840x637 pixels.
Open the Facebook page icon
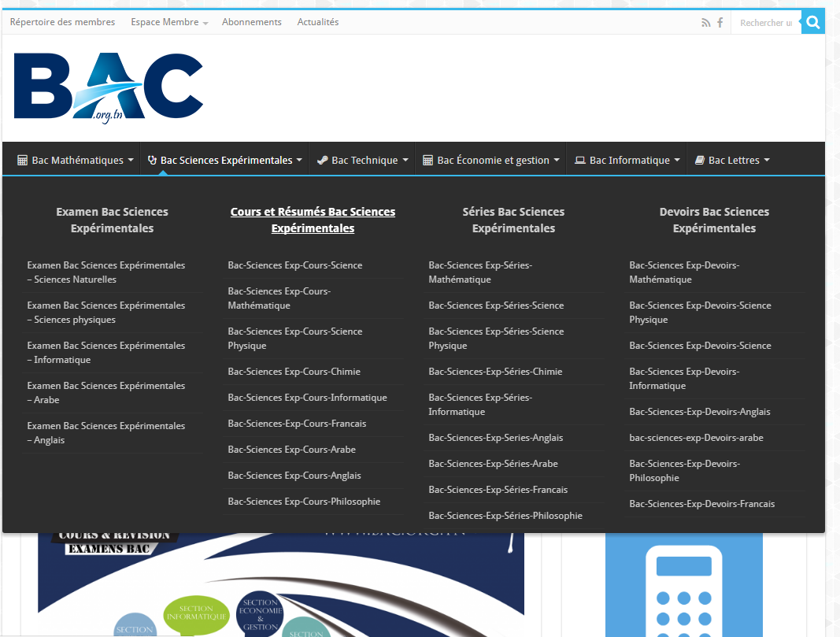pyautogui.click(x=720, y=23)
